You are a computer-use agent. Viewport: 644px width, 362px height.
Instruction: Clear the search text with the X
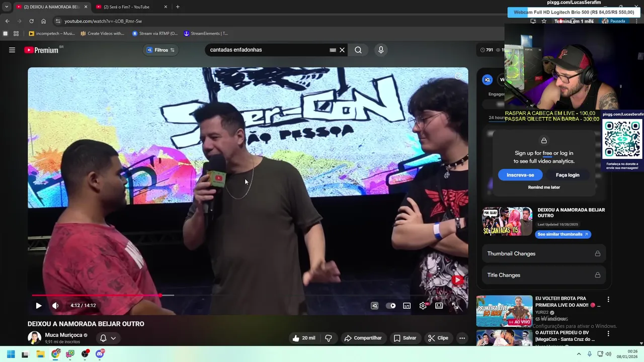[x=342, y=50]
